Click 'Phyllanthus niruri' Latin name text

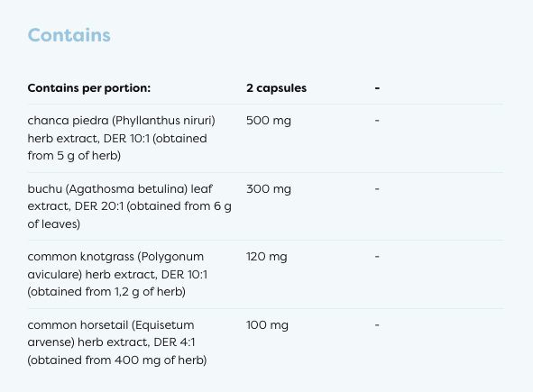click(164, 121)
